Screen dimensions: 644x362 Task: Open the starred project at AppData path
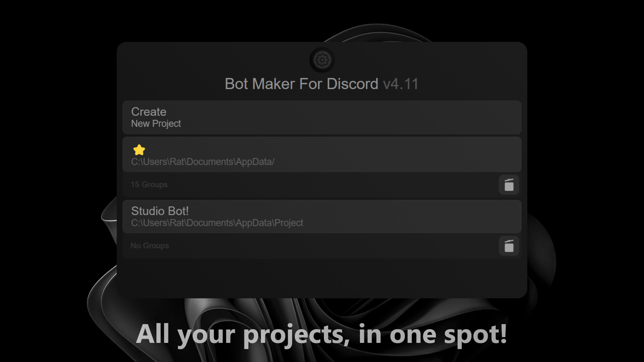pos(322,155)
